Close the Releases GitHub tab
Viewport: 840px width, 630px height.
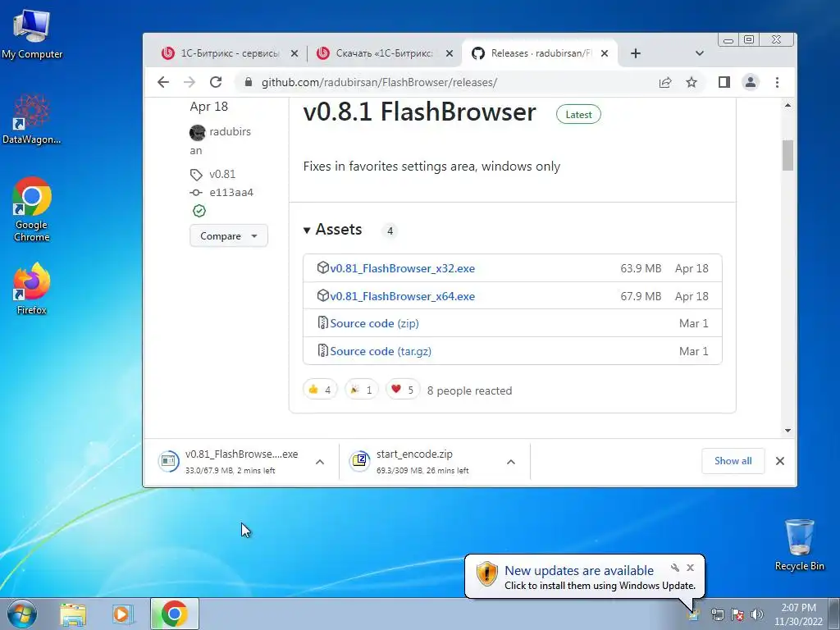605,53
